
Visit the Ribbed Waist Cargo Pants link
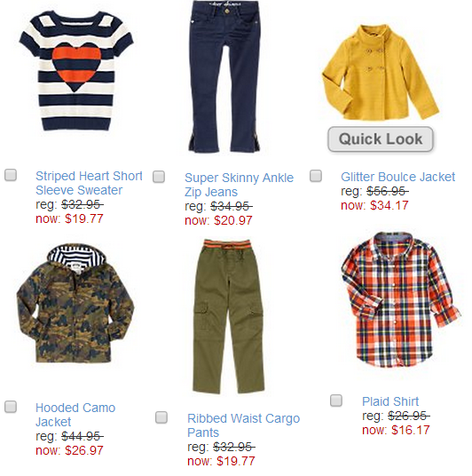(244, 425)
